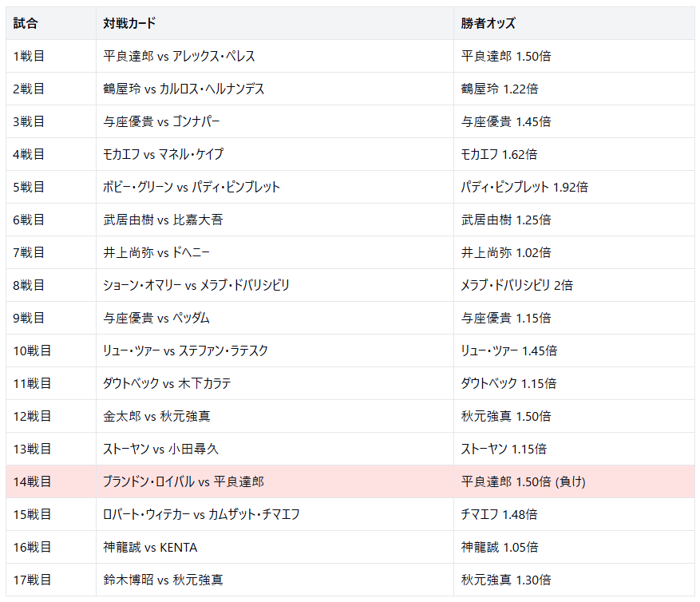Click matchup 武居由樹 vs 比嘉大吾
The height and width of the screenshot is (602, 700).
point(163,220)
